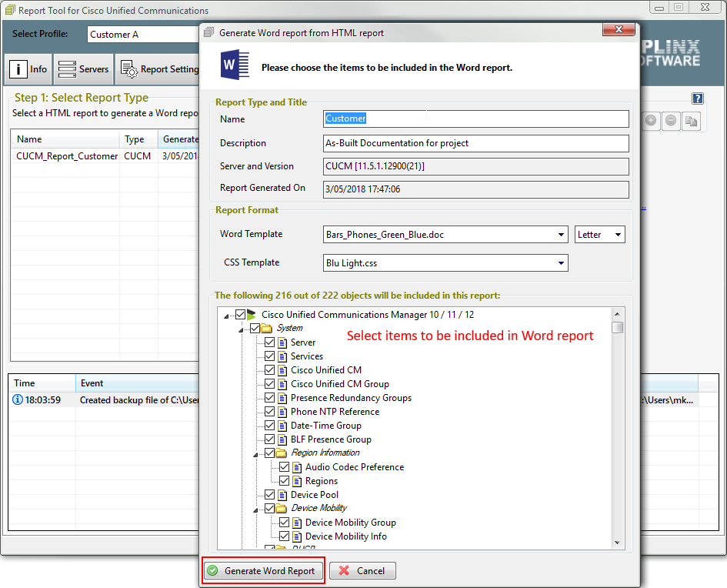
Task: Click the Services document icon
Action: tap(282, 356)
